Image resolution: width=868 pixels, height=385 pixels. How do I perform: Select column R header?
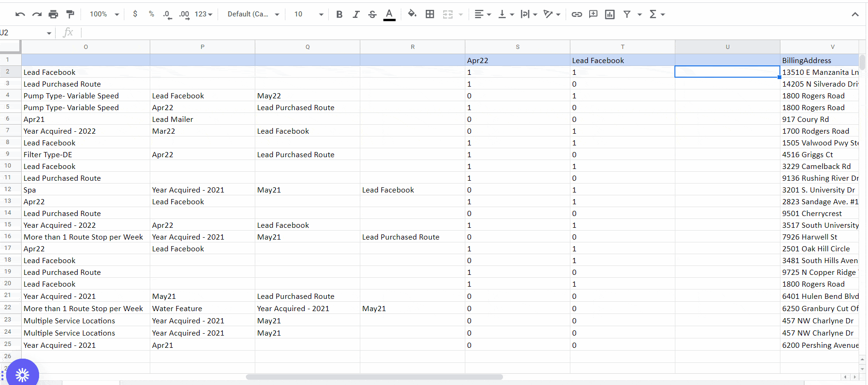point(413,47)
